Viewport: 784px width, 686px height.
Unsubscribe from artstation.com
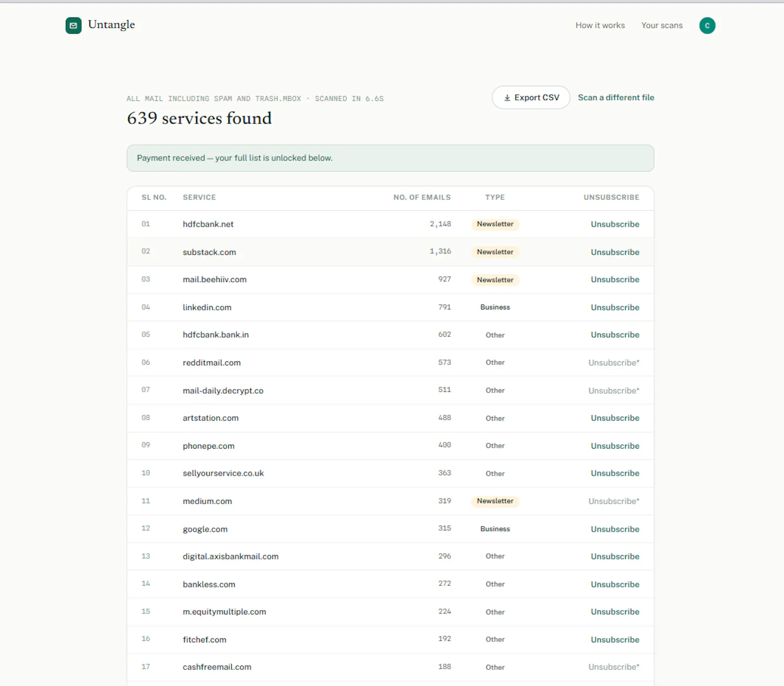click(x=615, y=418)
